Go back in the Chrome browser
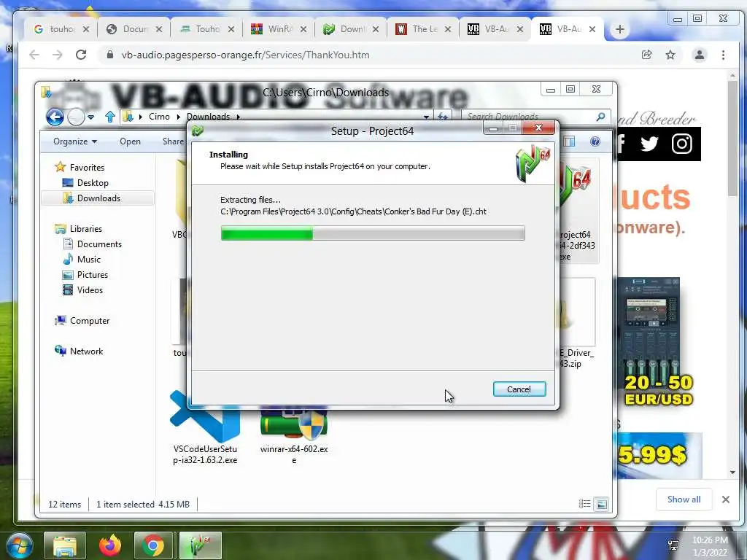The height and width of the screenshot is (560, 747). tap(34, 55)
